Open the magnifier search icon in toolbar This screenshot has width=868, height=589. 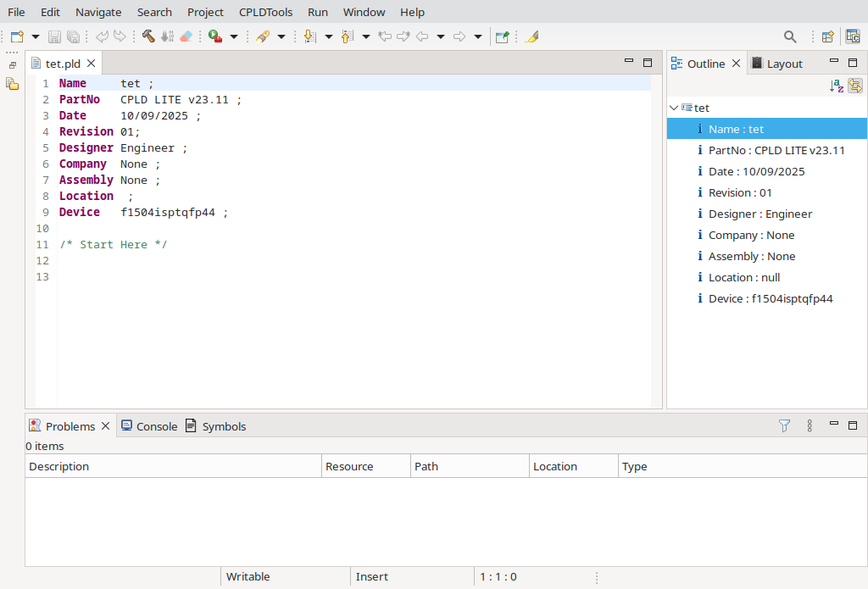coord(790,36)
